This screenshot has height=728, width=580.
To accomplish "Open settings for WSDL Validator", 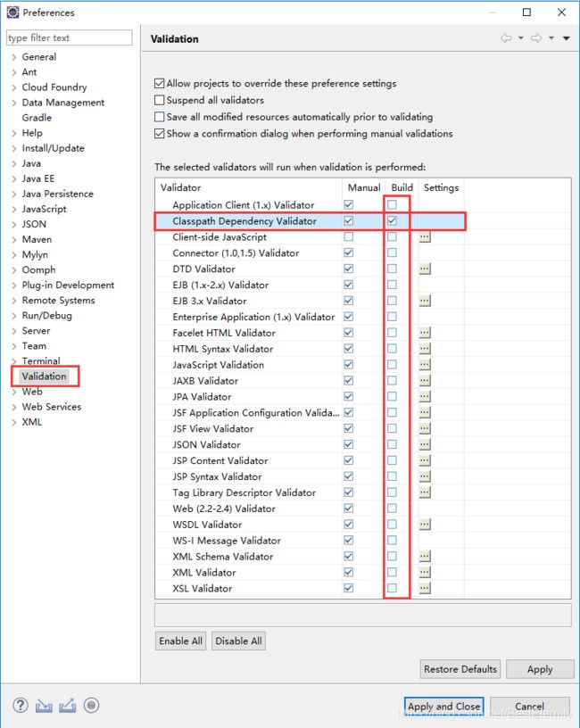I will point(425,525).
